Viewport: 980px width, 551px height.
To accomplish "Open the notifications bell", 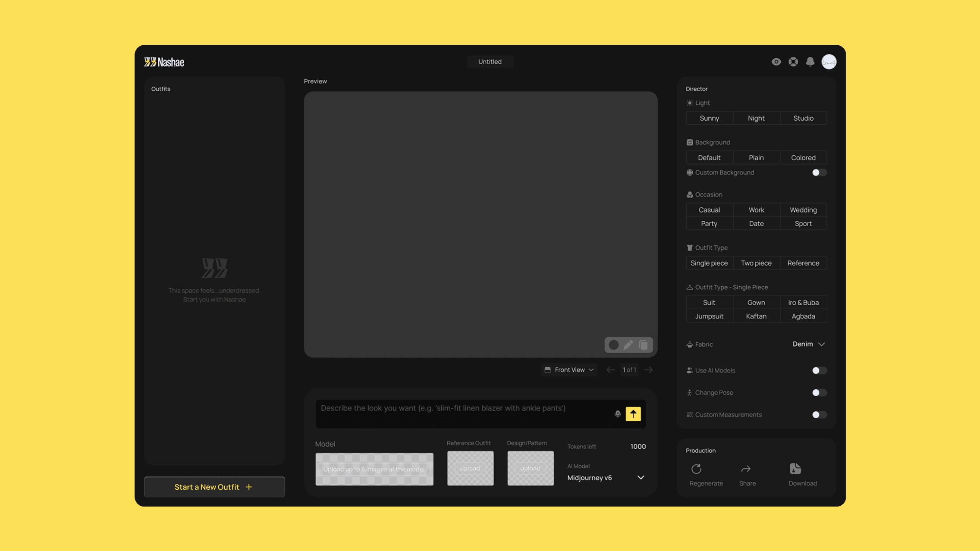I will click(x=810, y=62).
